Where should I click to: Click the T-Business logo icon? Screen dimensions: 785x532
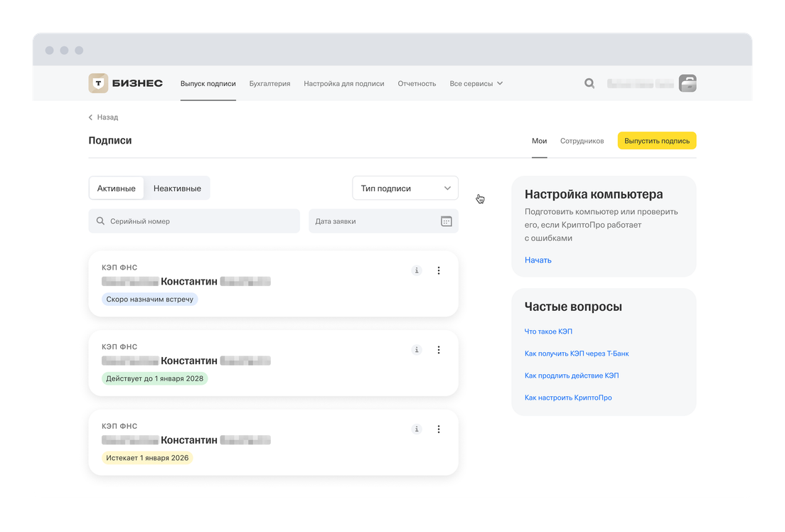click(98, 83)
